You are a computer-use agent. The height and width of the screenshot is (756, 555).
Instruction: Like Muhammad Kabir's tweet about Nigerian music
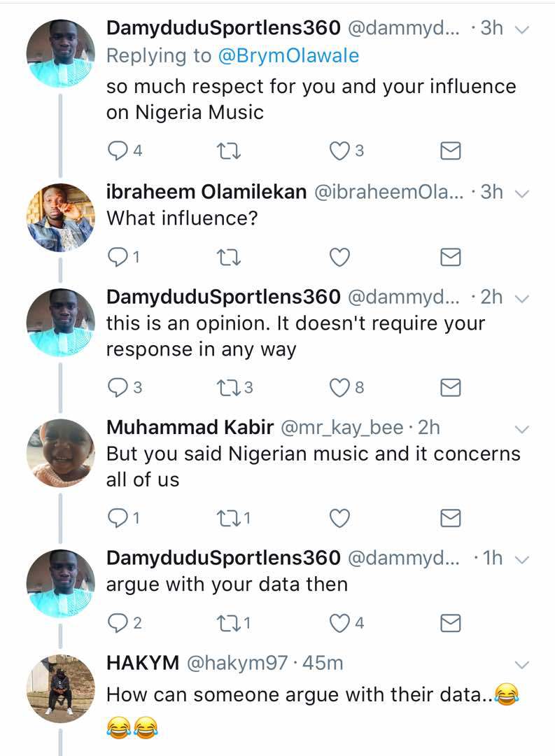pos(339,517)
